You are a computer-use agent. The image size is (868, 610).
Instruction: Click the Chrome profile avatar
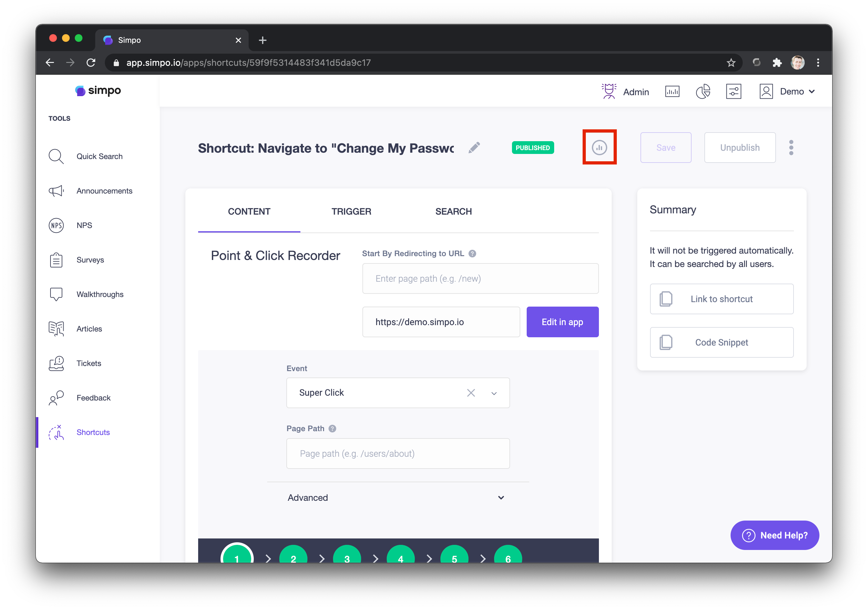(797, 62)
